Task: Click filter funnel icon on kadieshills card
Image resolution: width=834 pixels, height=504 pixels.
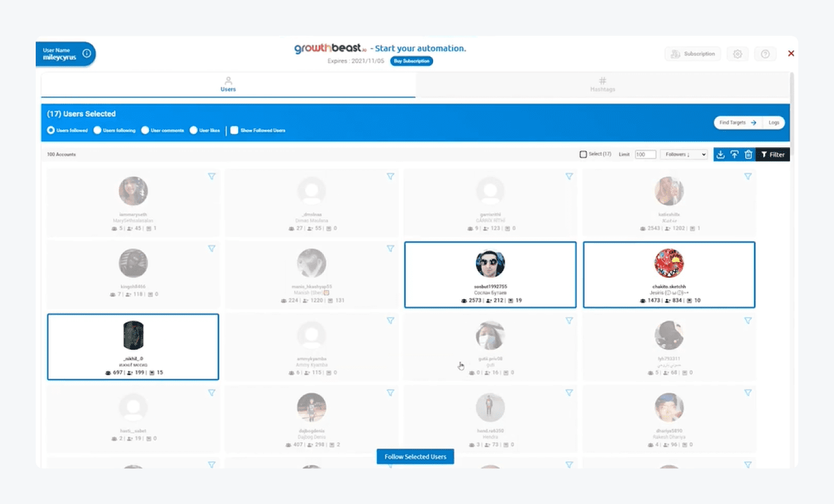Action: tap(748, 176)
